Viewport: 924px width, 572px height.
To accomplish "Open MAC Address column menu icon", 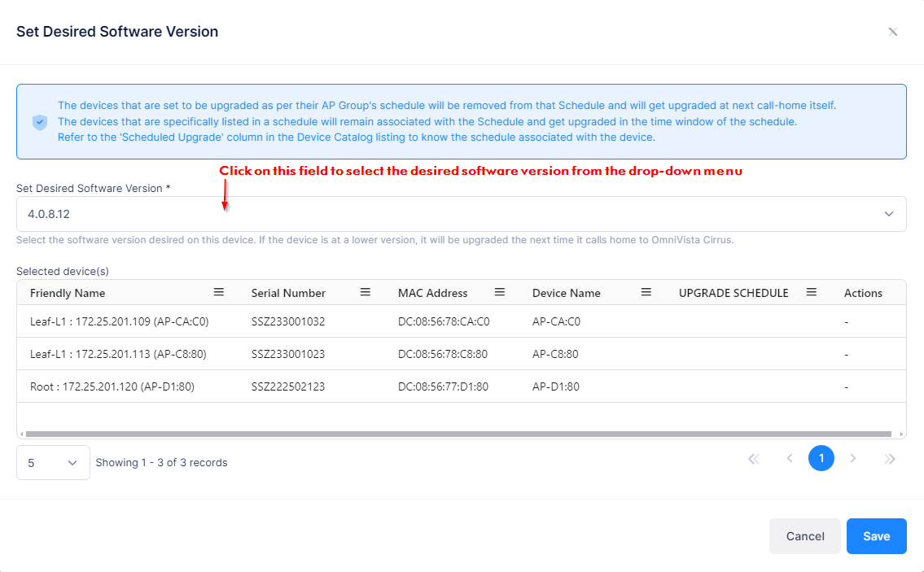I will (500, 292).
